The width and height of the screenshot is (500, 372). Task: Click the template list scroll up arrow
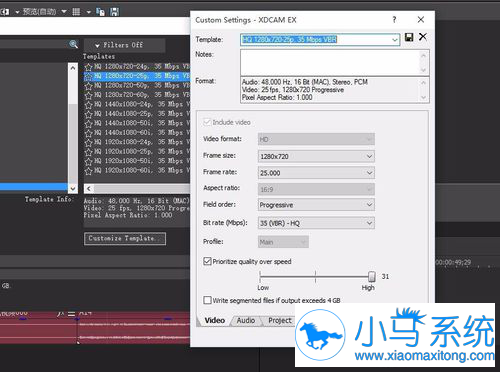tap(73, 68)
